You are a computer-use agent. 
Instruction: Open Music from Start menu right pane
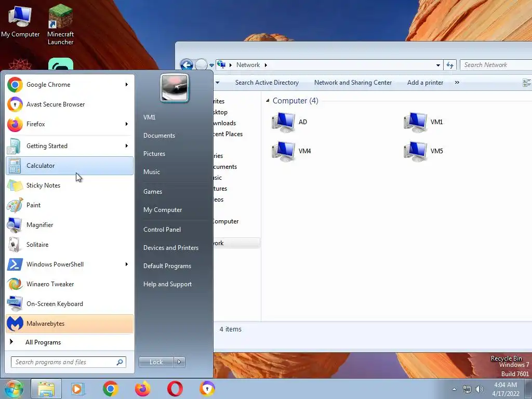point(151,172)
